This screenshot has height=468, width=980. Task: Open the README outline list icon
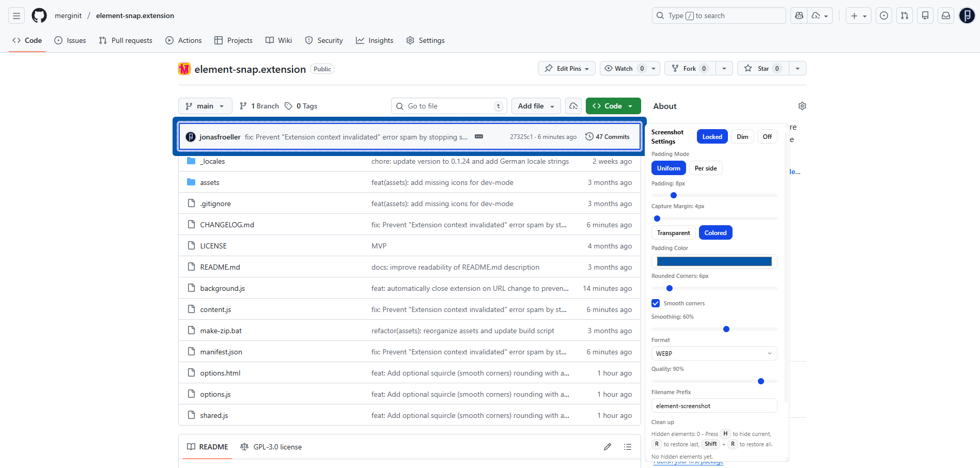pyautogui.click(x=628, y=446)
